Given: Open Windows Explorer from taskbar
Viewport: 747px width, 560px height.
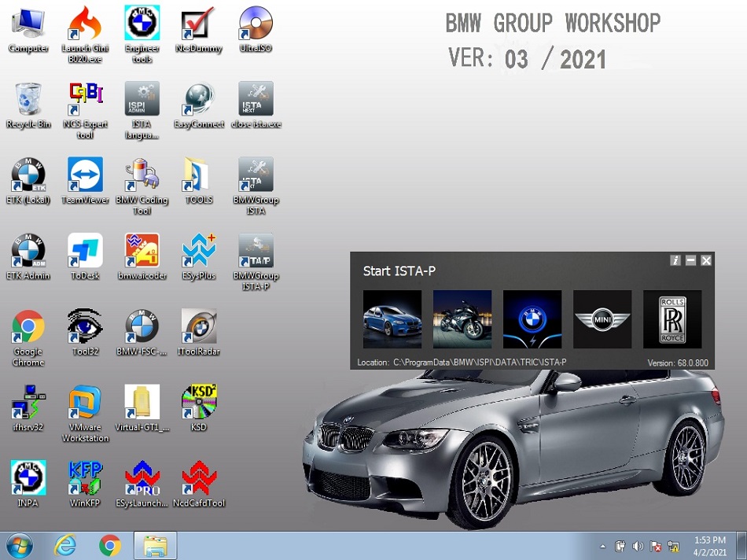Looking at the screenshot, I should click(x=156, y=546).
